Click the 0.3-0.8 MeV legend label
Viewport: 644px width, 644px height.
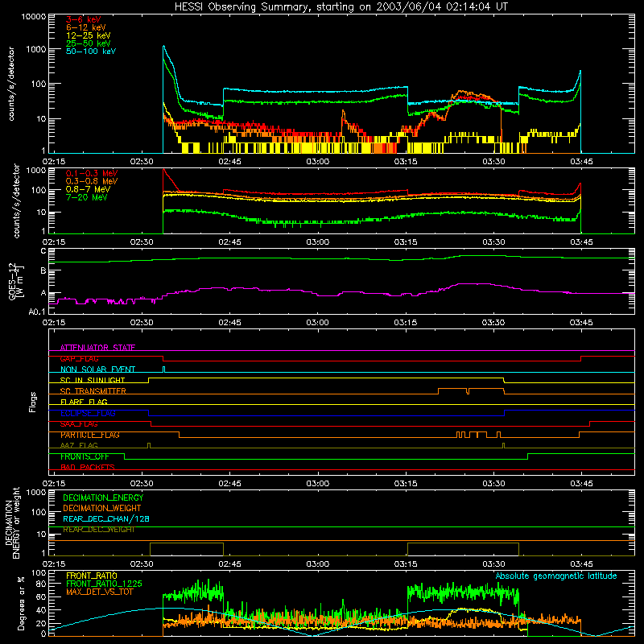coord(92,181)
